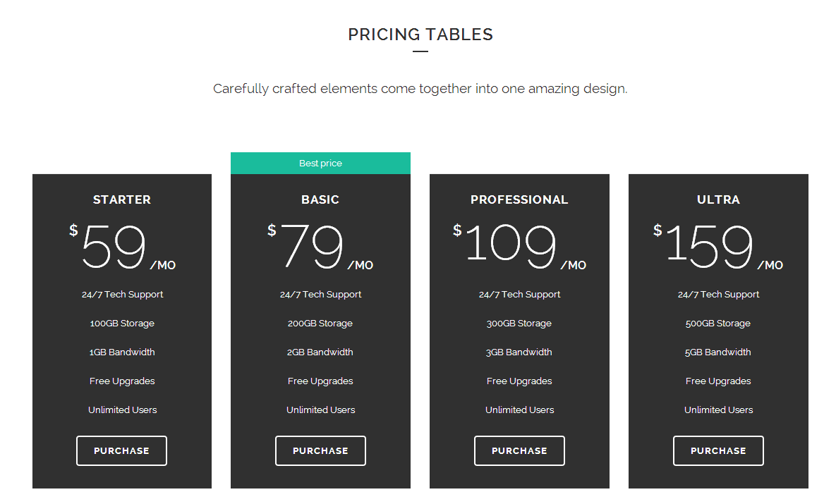Click the $59 per month price
The height and width of the screenshot is (504, 836).
point(114,247)
